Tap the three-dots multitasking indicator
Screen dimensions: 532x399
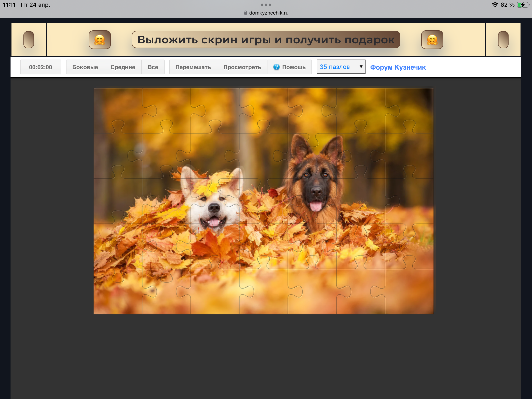[266, 5]
